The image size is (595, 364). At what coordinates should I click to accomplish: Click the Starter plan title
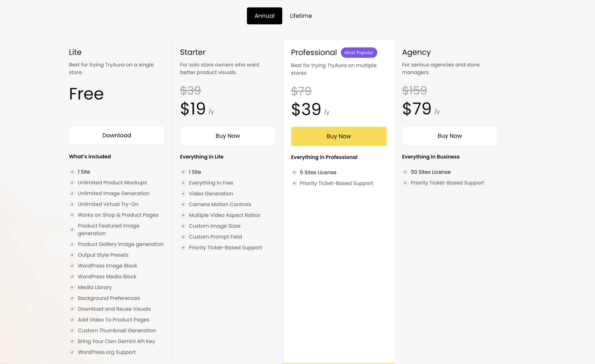click(193, 52)
